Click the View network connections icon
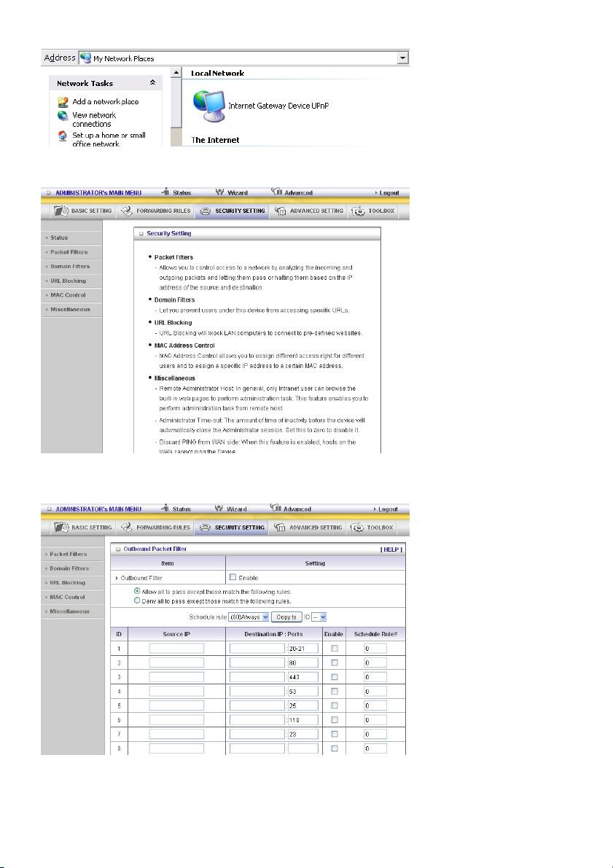 coord(63,116)
